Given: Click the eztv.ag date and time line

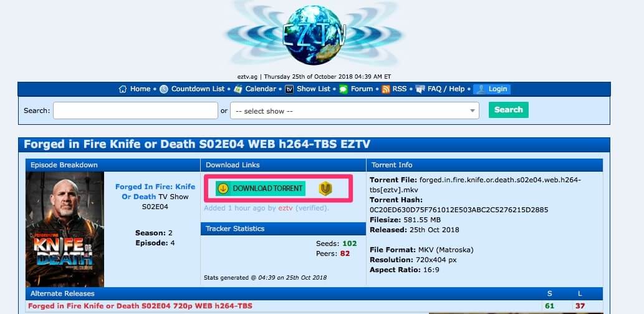Looking at the screenshot, I should click(314, 76).
